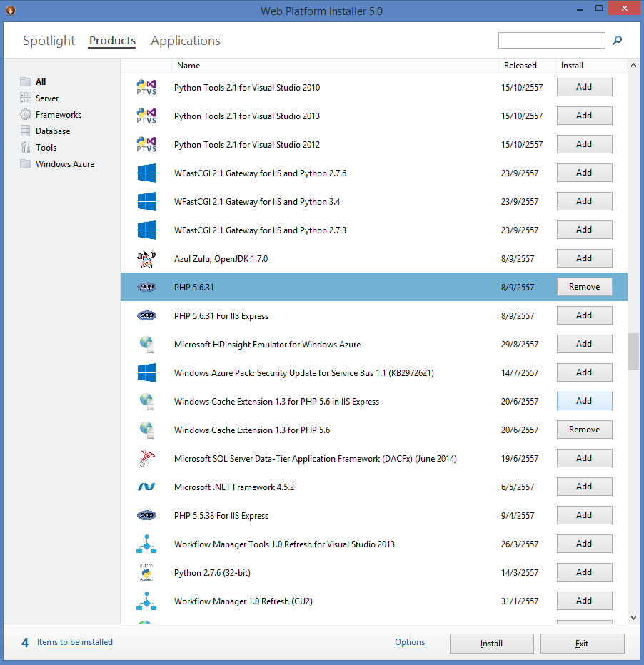Open the Options link
Screen dimensions: 644x665
pos(410,642)
